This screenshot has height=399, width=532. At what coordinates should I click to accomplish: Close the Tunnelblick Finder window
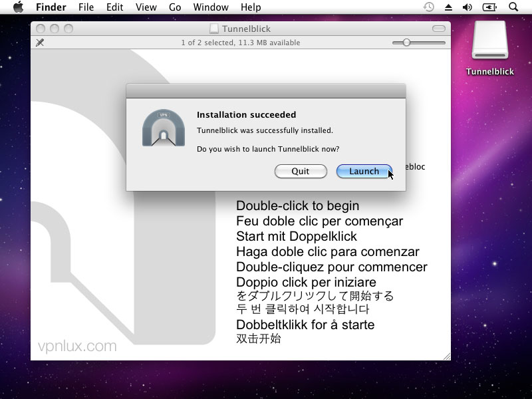coord(41,29)
